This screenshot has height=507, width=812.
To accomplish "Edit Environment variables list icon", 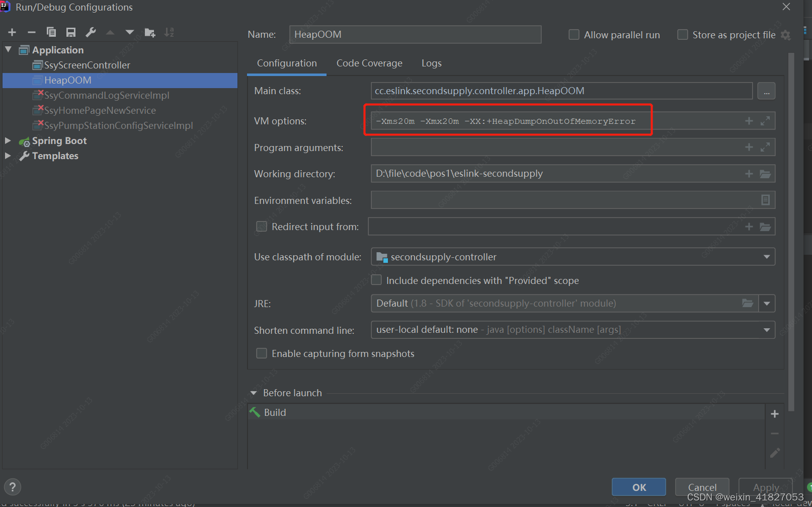I will click(x=765, y=200).
